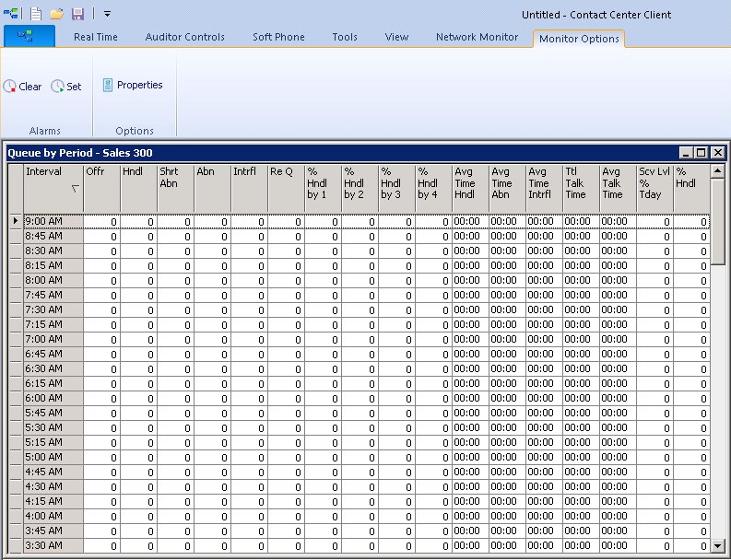The width and height of the screenshot is (731, 560).
Task: Click the Avg Time Hndl column header
Action: click(x=469, y=188)
